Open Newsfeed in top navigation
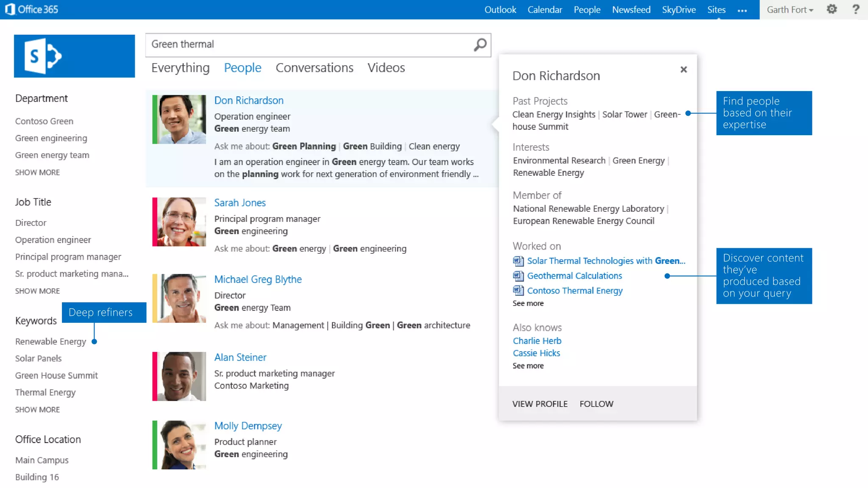The image size is (868, 488). [x=631, y=10]
